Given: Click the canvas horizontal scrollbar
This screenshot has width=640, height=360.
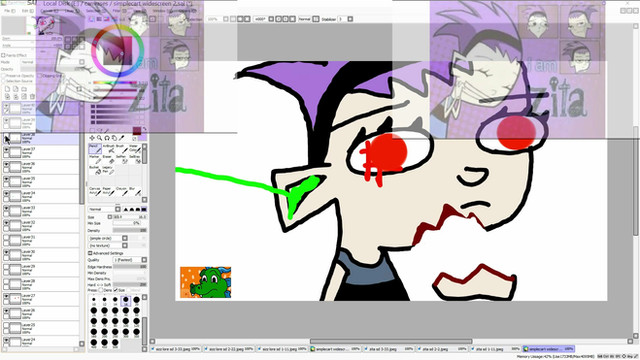Looking at the screenshot, I should [391, 341].
